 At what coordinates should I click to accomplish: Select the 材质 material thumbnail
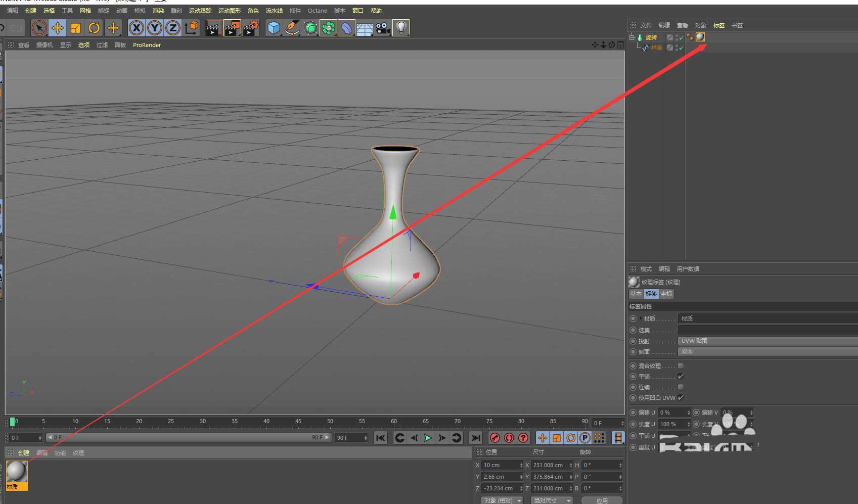[17, 472]
